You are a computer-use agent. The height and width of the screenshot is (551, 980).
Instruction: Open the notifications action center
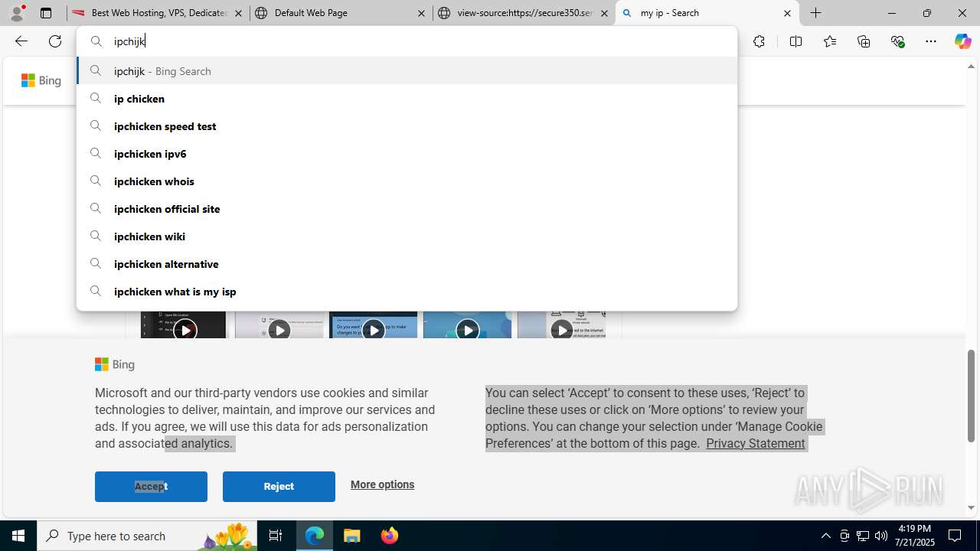pos(955,536)
